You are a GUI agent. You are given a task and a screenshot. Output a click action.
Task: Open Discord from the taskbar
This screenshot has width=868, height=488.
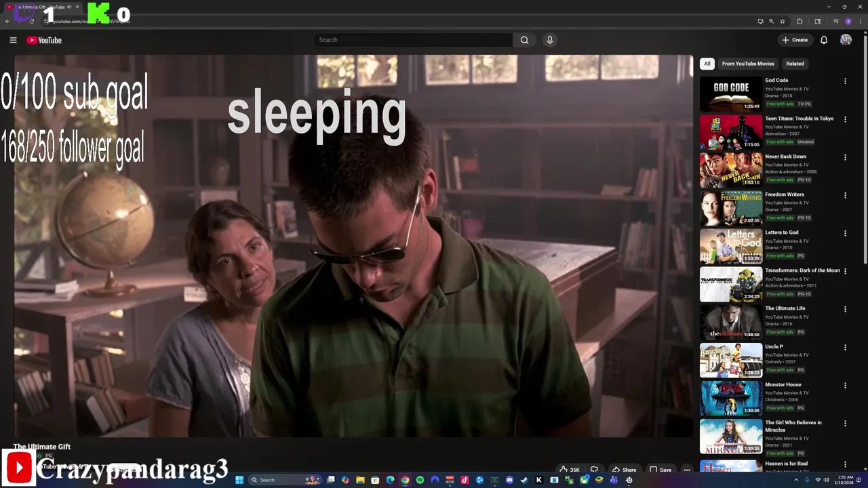tap(509, 480)
